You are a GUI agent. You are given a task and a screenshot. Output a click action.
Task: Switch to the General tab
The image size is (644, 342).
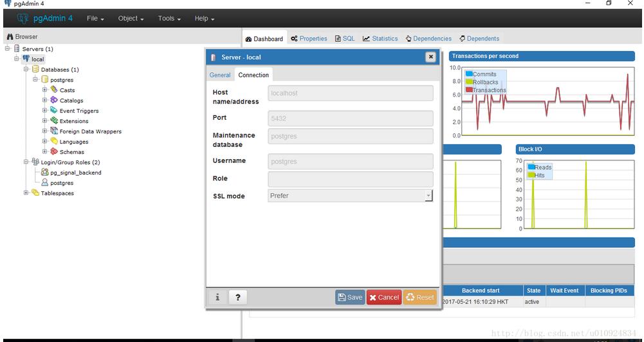220,75
